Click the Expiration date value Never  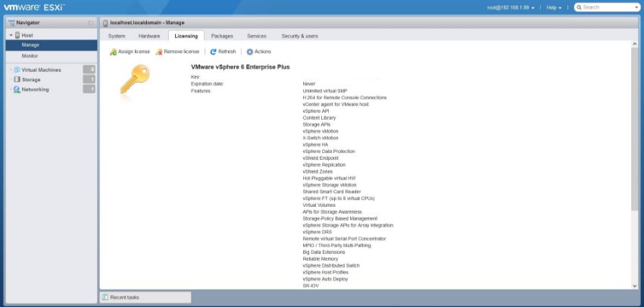[x=309, y=84]
